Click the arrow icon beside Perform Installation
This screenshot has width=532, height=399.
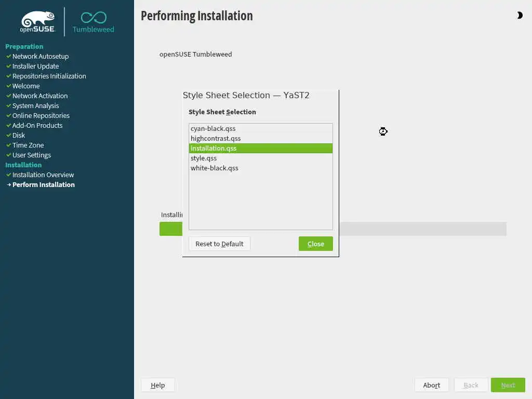tap(9, 184)
